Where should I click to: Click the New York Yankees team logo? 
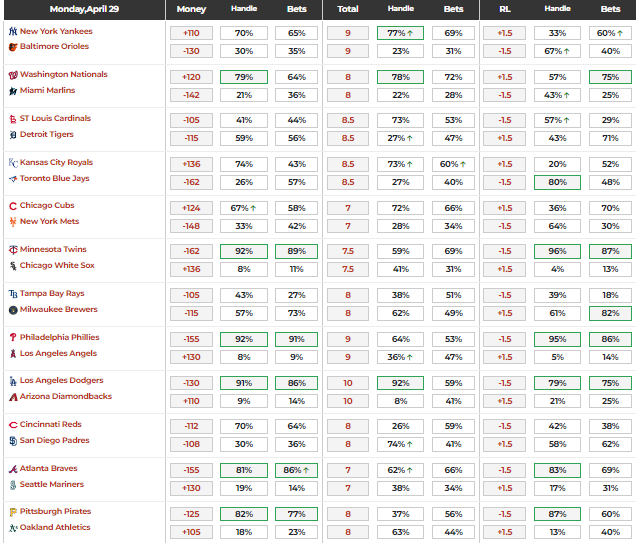click(12, 31)
